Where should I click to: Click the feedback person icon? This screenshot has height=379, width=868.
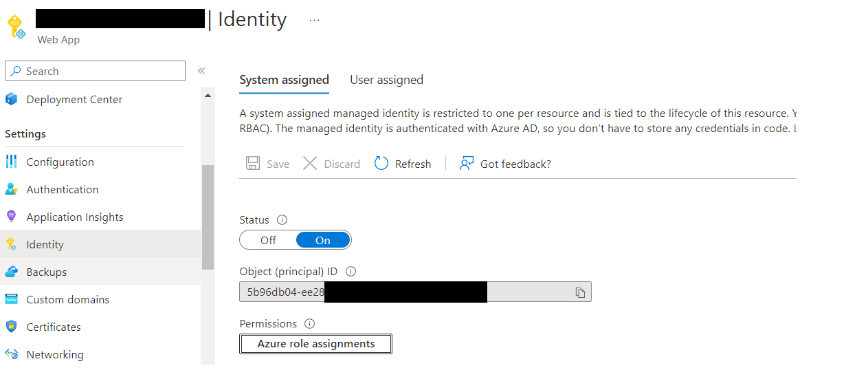pos(467,163)
